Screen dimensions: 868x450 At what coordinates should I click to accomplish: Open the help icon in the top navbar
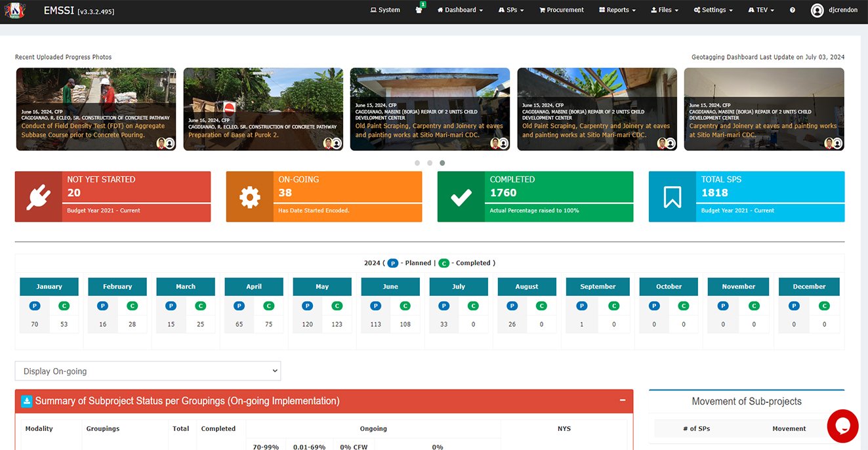(792, 10)
